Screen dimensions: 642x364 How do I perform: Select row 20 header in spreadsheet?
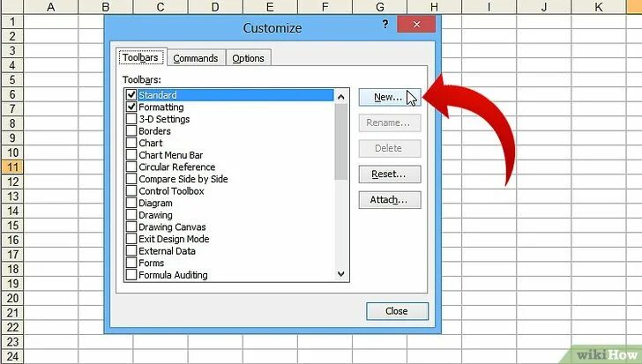(11, 298)
